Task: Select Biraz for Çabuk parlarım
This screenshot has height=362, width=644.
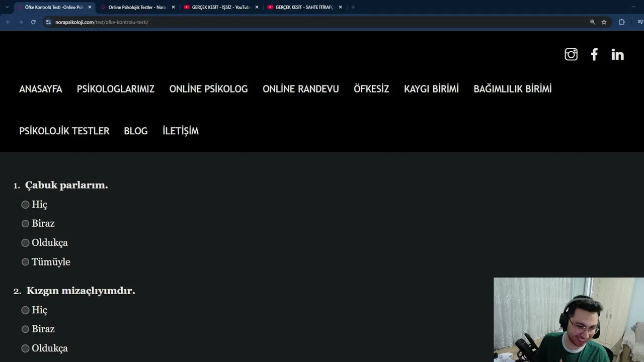Action: [25, 224]
